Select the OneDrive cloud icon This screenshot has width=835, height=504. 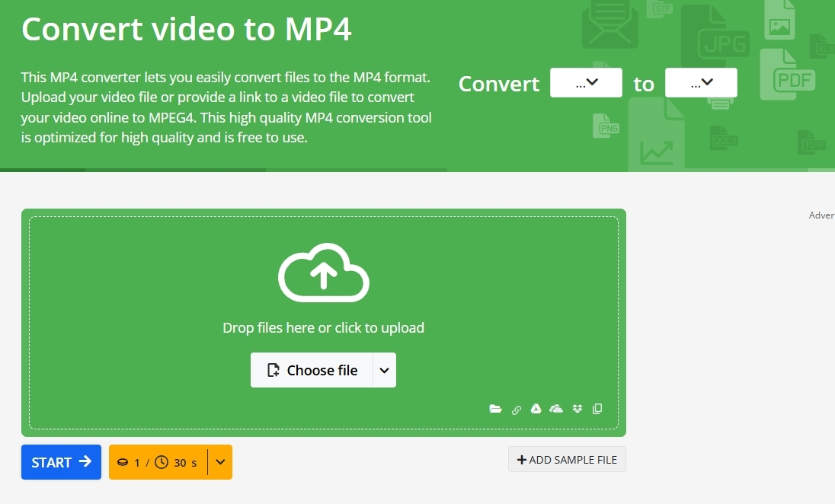pyautogui.click(x=556, y=409)
